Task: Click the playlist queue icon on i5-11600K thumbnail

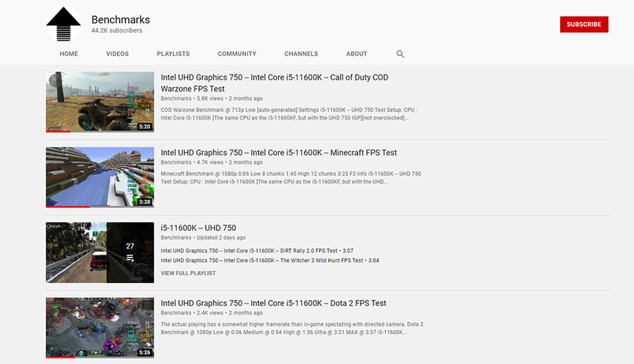Action: (x=130, y=258)
